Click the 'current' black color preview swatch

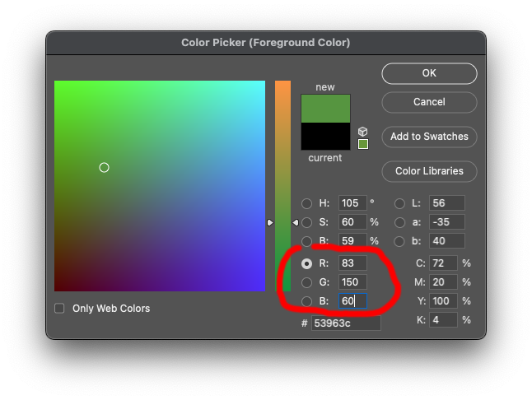(325, 136)
